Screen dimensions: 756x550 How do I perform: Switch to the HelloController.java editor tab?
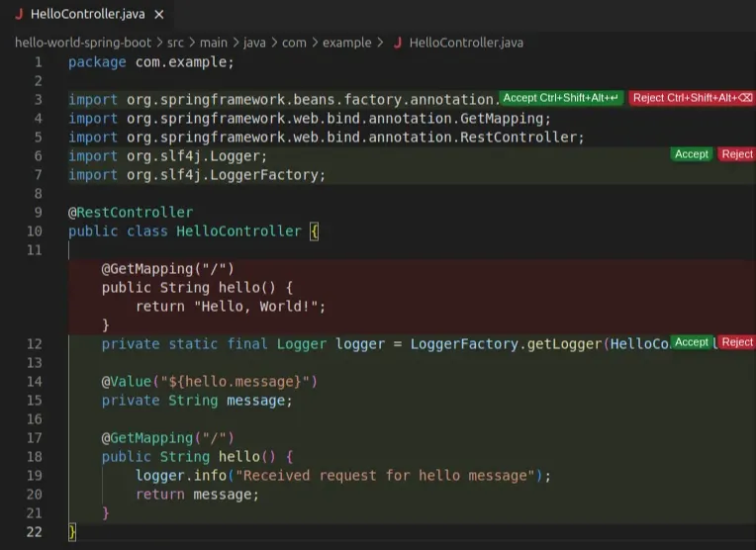[89, 15]
